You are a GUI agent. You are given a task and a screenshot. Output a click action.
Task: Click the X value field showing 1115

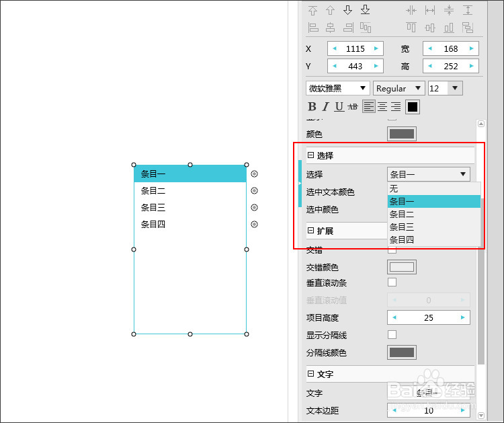(355, 48)
